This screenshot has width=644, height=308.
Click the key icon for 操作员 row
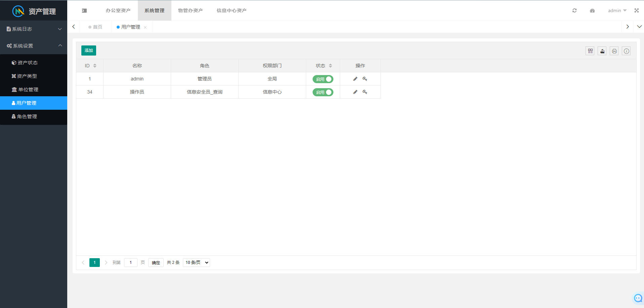point(365,92)
